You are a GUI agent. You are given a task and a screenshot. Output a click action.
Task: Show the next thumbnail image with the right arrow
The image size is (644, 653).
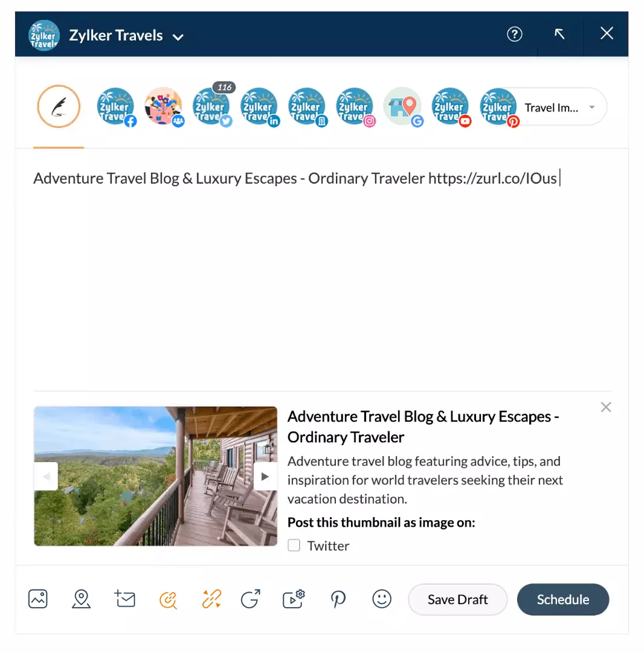coord(265,477)
